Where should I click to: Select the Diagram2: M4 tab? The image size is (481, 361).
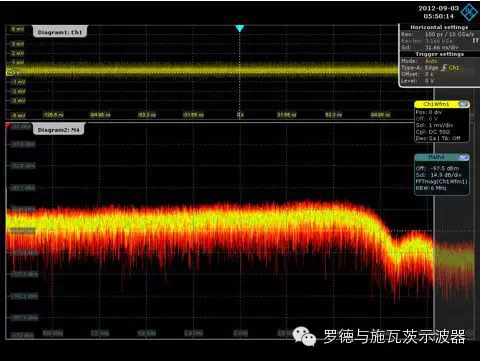59,130
